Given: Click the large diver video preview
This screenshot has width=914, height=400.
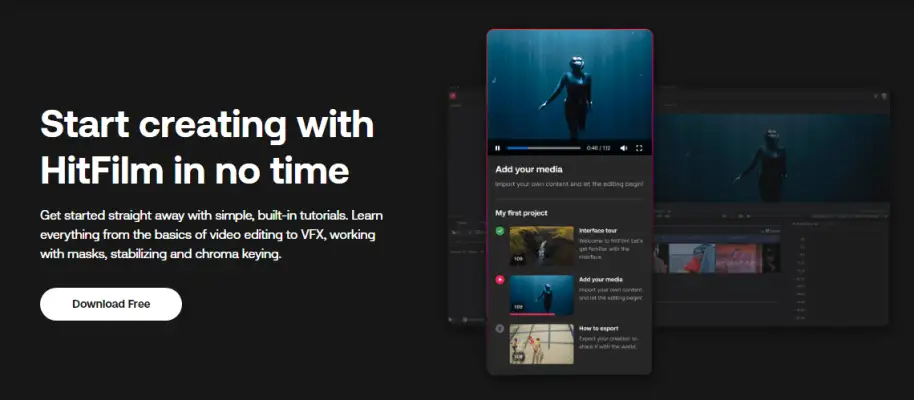Looking at the screenshot, I should (570, 85).
